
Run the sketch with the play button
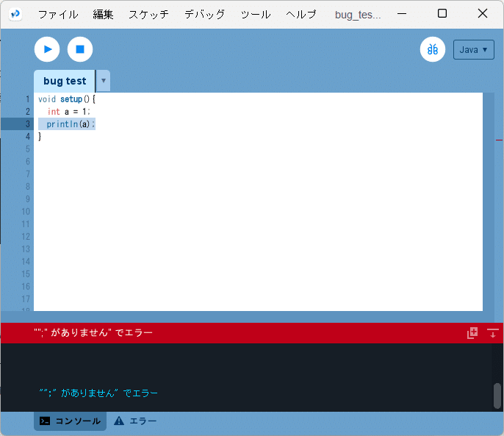47,49
